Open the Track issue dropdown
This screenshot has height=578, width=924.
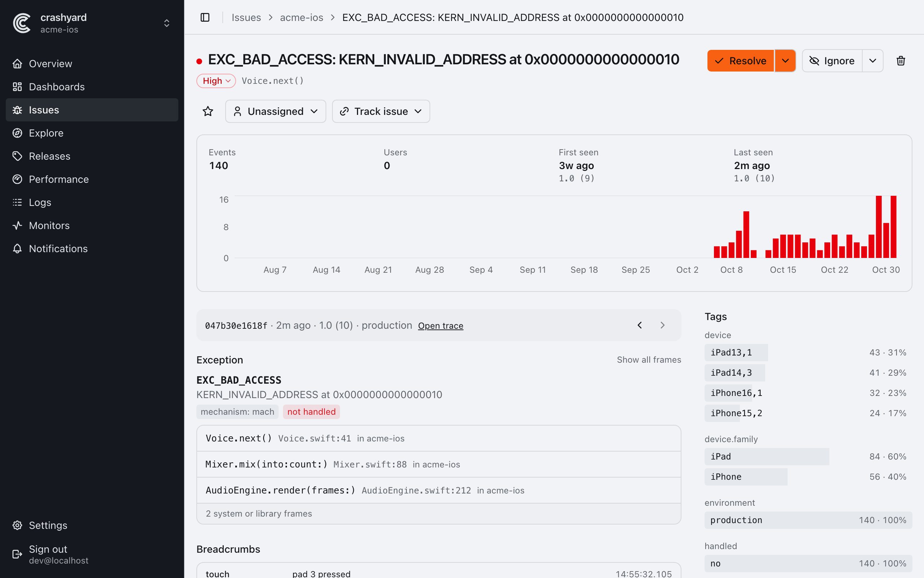coord(381,111)
